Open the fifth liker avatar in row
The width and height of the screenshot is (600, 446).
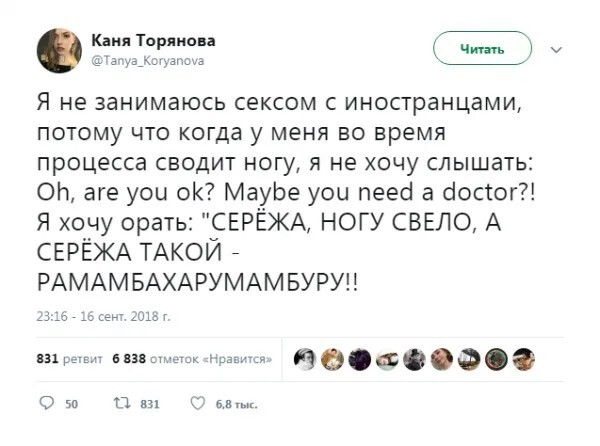click(x=414, y=360)
